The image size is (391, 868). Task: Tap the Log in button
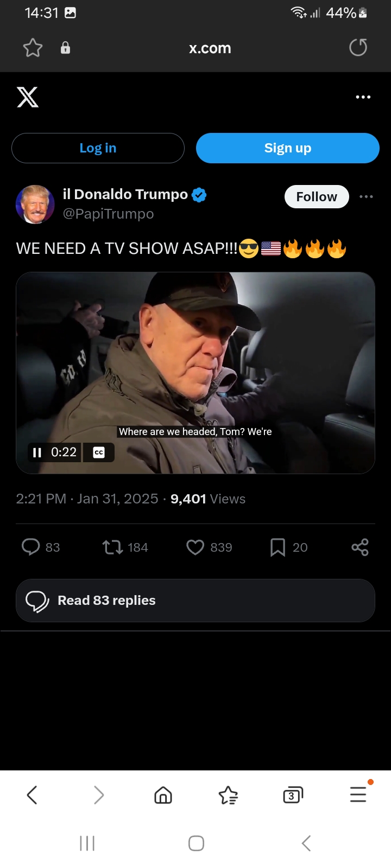[x=98, y=148]
